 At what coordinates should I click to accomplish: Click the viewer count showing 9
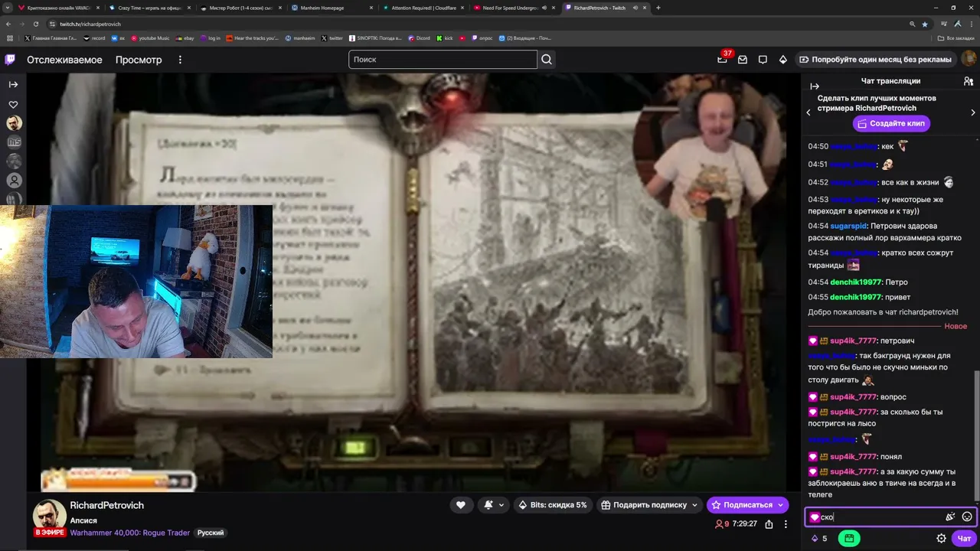(x=722, y=524)
